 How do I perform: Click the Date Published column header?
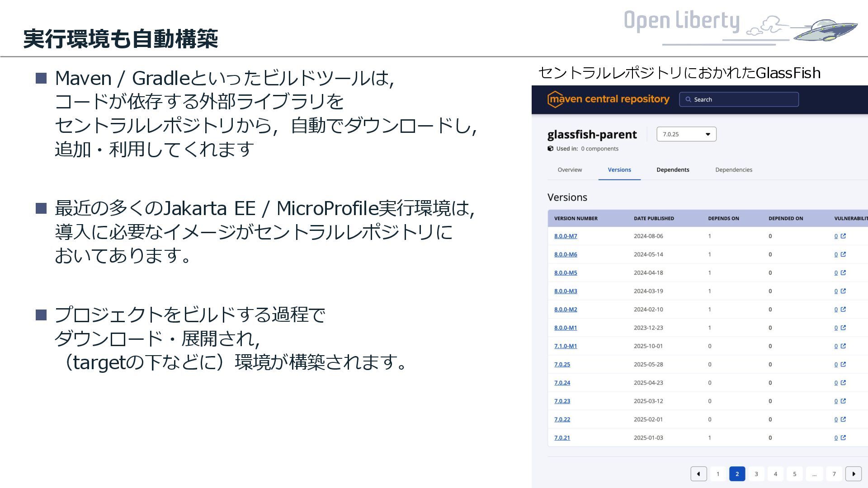pyautogui.click(x=654, y=218)
